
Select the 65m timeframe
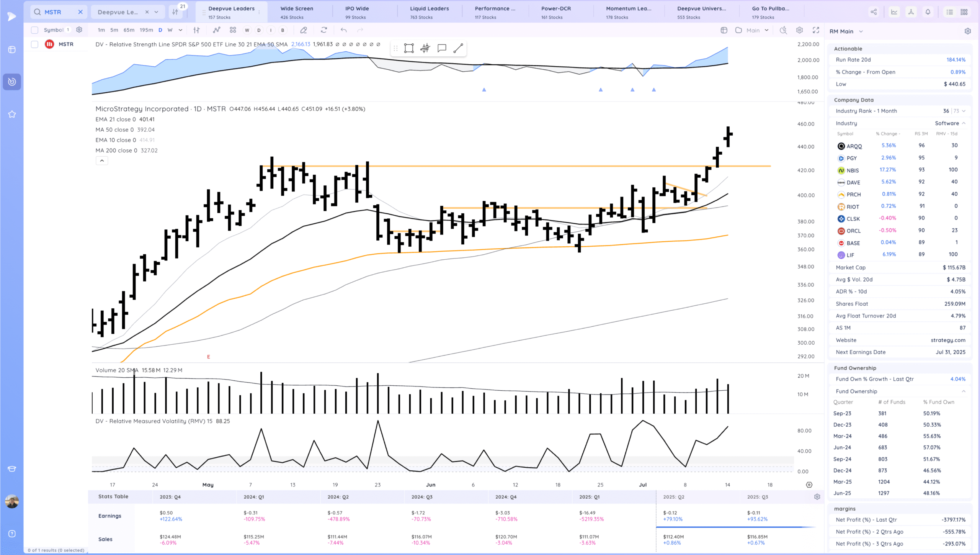click(129, 30)
